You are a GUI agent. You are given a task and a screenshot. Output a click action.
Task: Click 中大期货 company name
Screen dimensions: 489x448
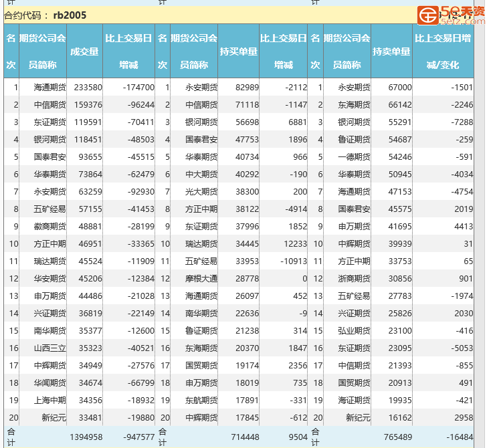tap(201, 175)
